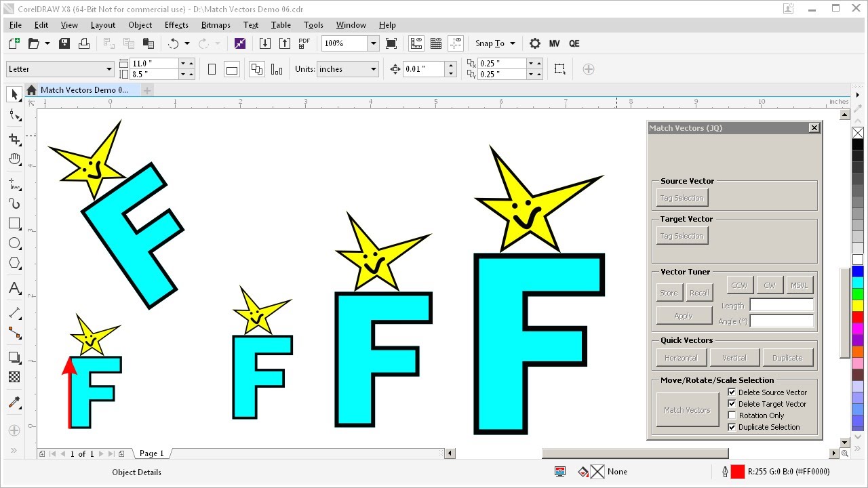Open Options gear icon
868x488 pixels.
coord(535,43)
